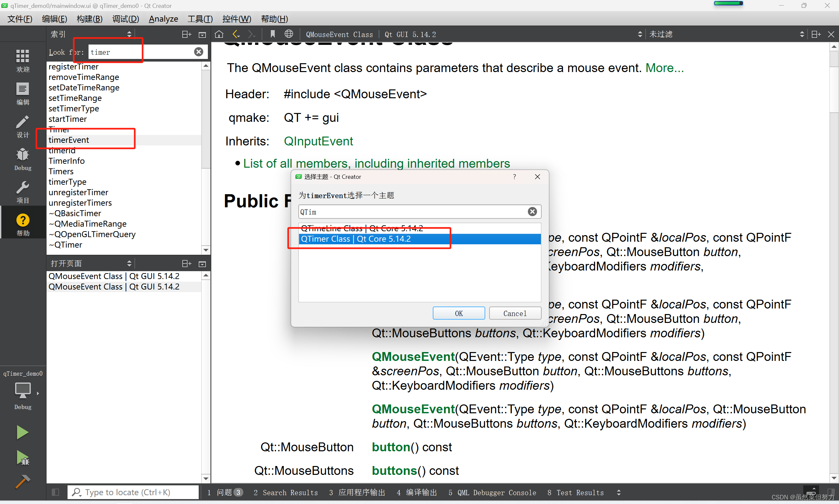
Task: Open help page in external browser
Action: (x=289, y=34)
